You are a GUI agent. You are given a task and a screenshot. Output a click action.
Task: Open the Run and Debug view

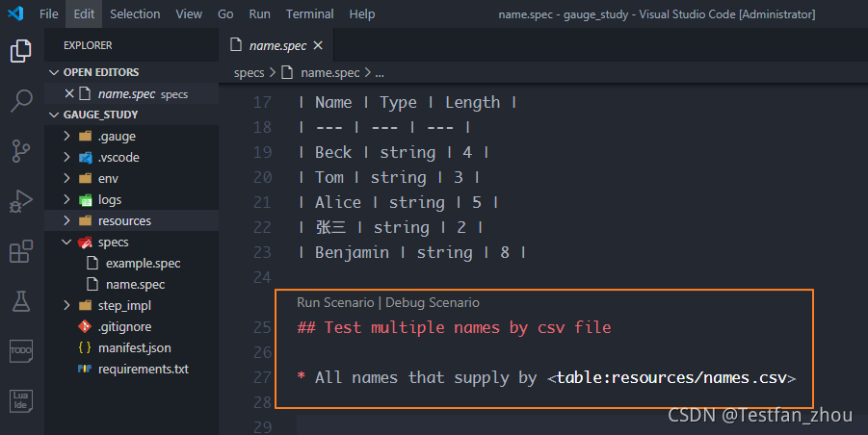21,201
